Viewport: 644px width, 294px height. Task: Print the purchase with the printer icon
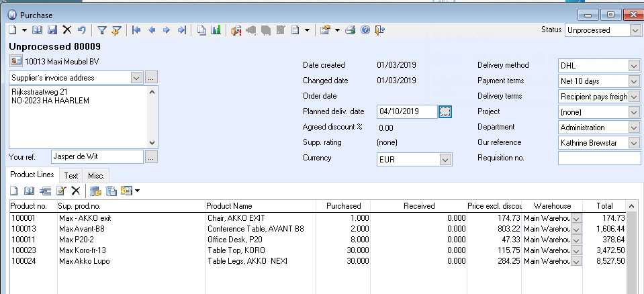[350, 30]
